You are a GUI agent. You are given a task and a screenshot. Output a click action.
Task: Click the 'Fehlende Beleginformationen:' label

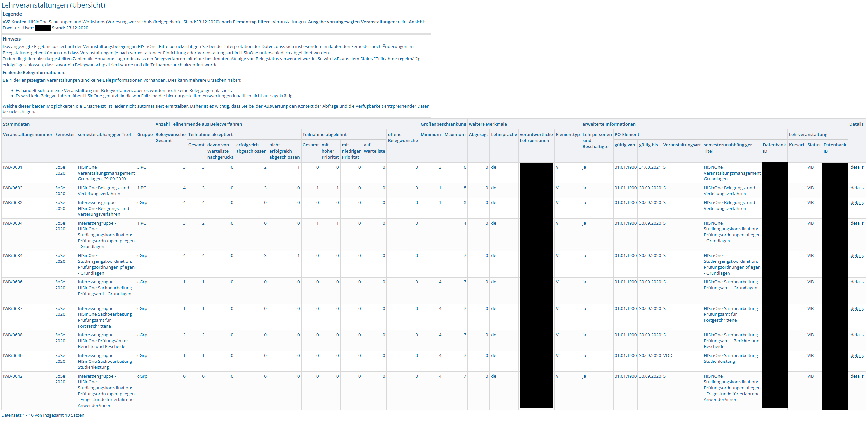tap(34, 73)
